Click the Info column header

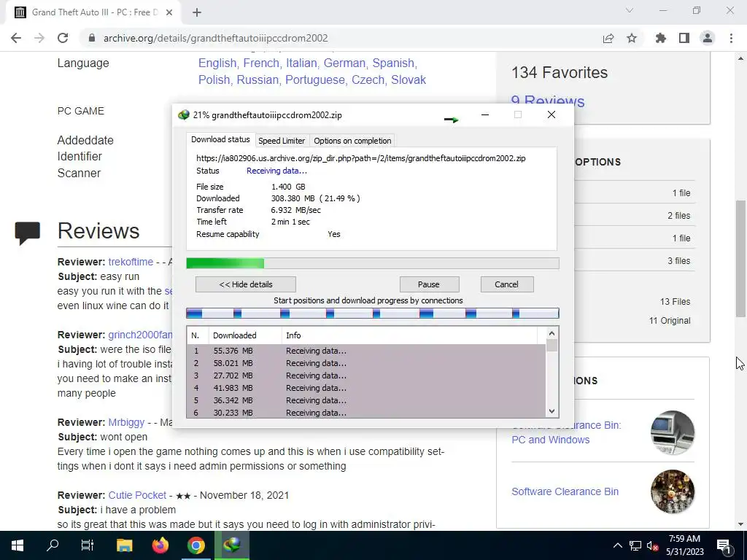[x=409, y=335]
